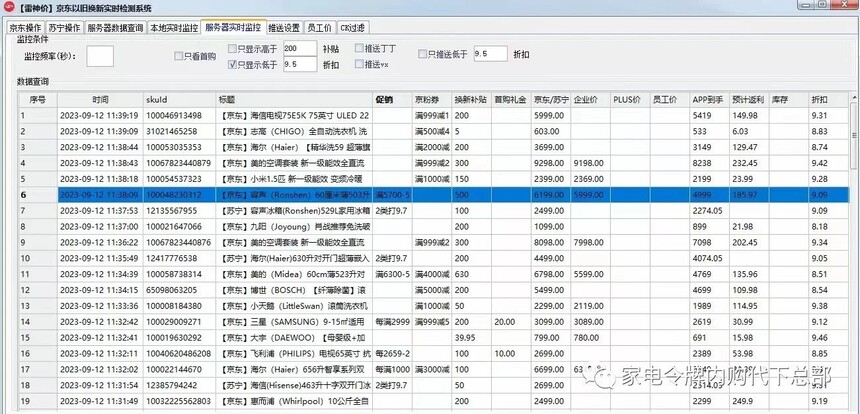Sort by the 时间 column header
The width and height of the screenshot is (860, 414).
(x=100, y=100)
